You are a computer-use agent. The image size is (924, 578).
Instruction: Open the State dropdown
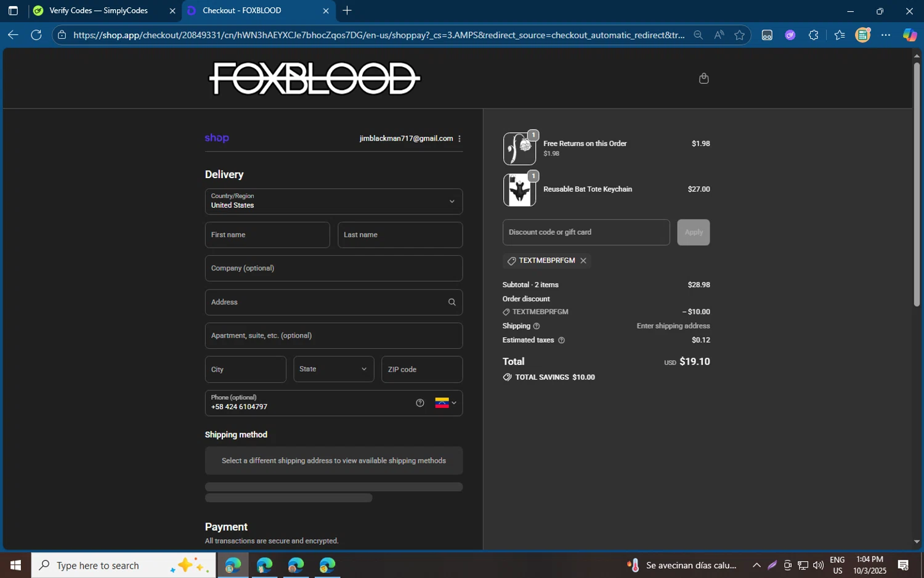334,369
